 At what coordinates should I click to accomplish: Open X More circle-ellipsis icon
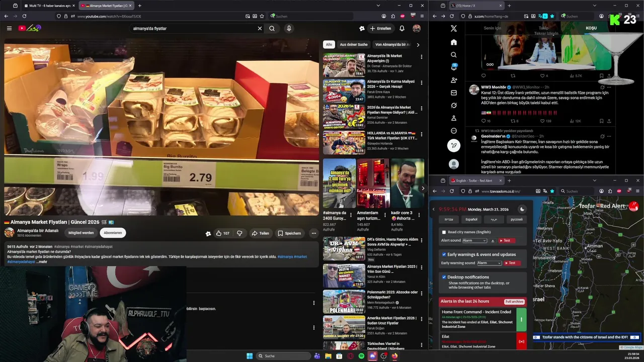(x=454, y=131)
